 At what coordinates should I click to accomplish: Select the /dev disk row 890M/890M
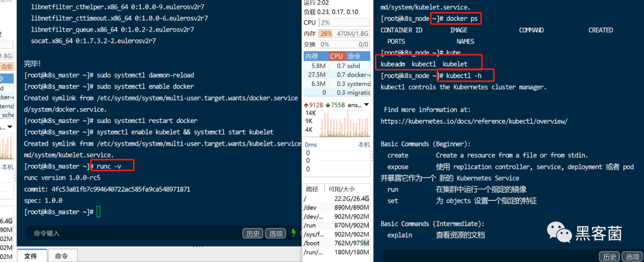pyautogui.click(x=337, y=208)
